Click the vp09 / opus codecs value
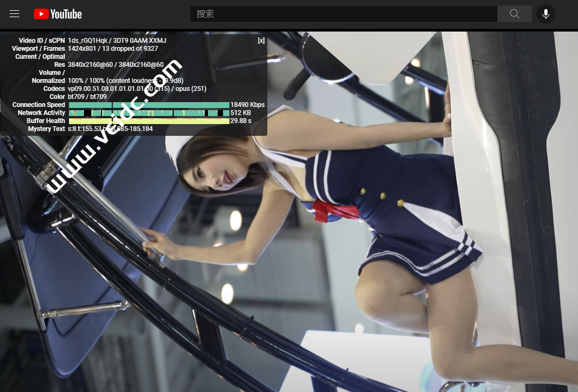 (x=137, y=89)
